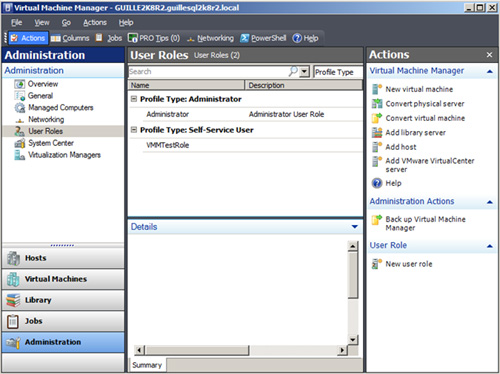The height and width of the screenshot is (374, 500).
Task: Select Managed Computers gear icon
Action: click(19, 108)
